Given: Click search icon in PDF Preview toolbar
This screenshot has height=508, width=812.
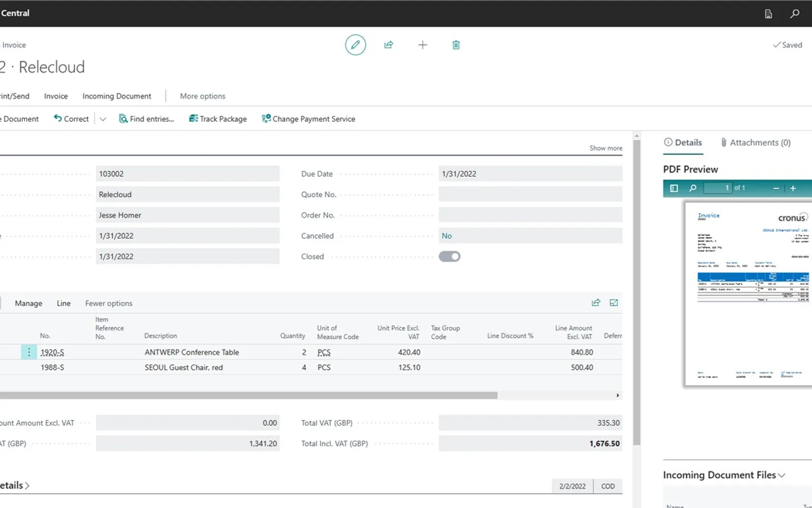Looking at the screenshot, I should pyautogui.click(x=693, y=188).
